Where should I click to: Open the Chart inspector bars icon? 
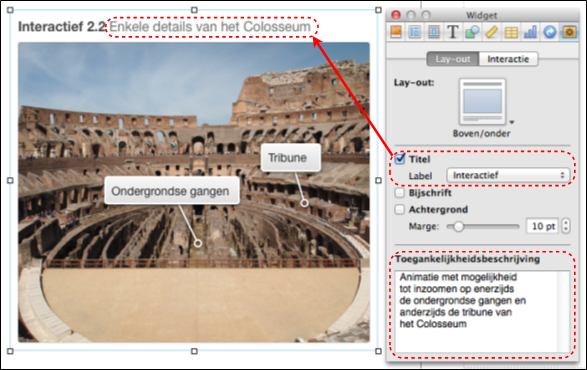pyautogui.click(x=530, y=32)
